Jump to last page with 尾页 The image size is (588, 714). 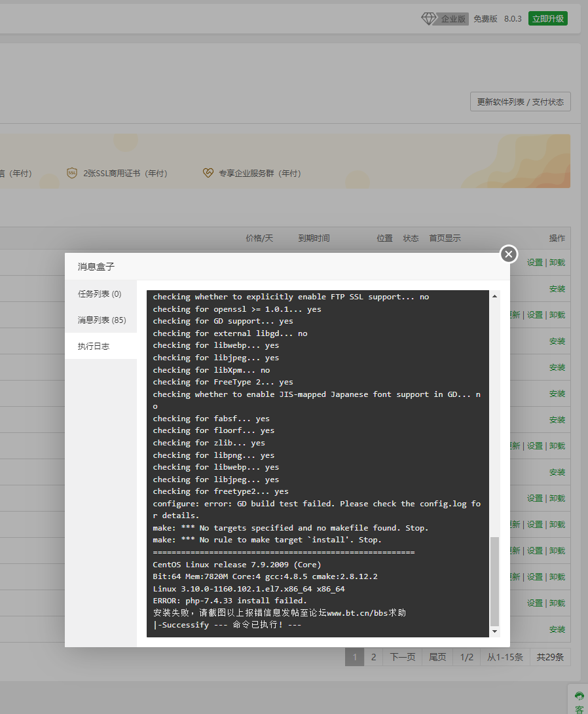tap(438, 657)
